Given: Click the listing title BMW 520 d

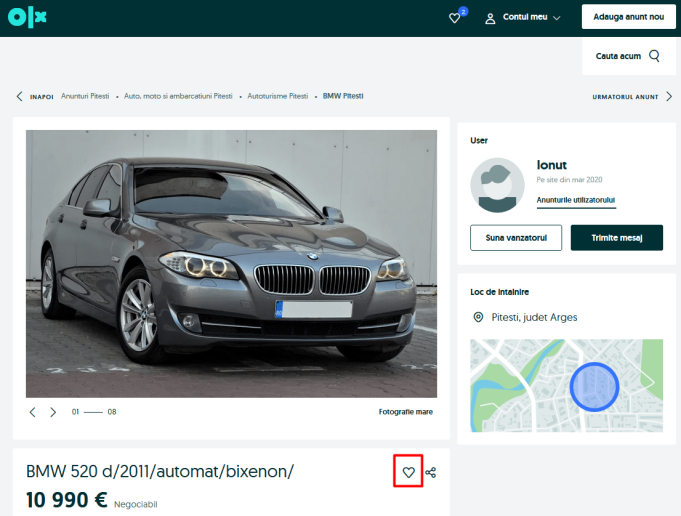Looking at the screenshot, I should (160, 471).
